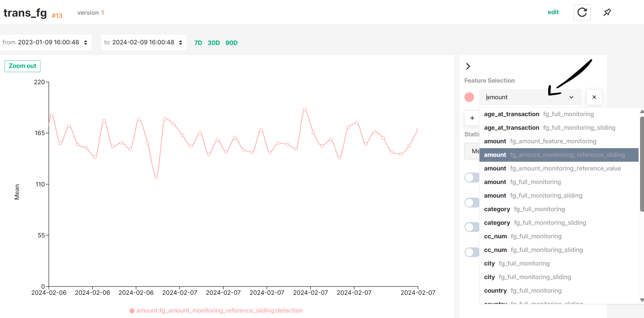644x318 pixels.
Task: Zoom out of the chart
Action: pyautogui.click(x=22, y=66)
